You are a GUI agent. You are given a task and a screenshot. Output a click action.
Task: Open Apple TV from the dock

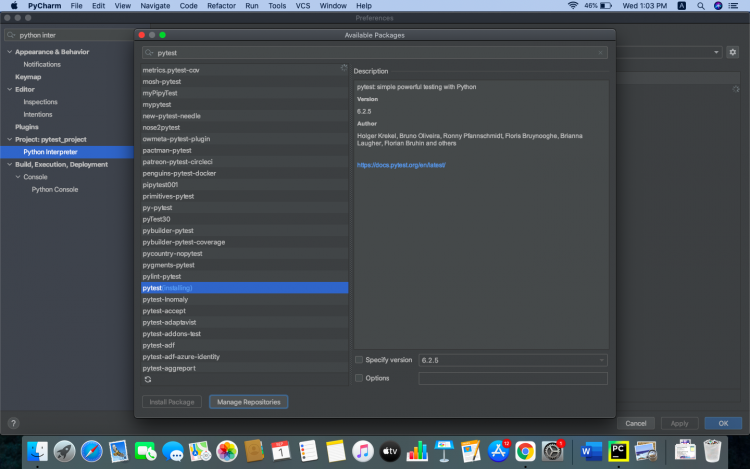point(390,451)
